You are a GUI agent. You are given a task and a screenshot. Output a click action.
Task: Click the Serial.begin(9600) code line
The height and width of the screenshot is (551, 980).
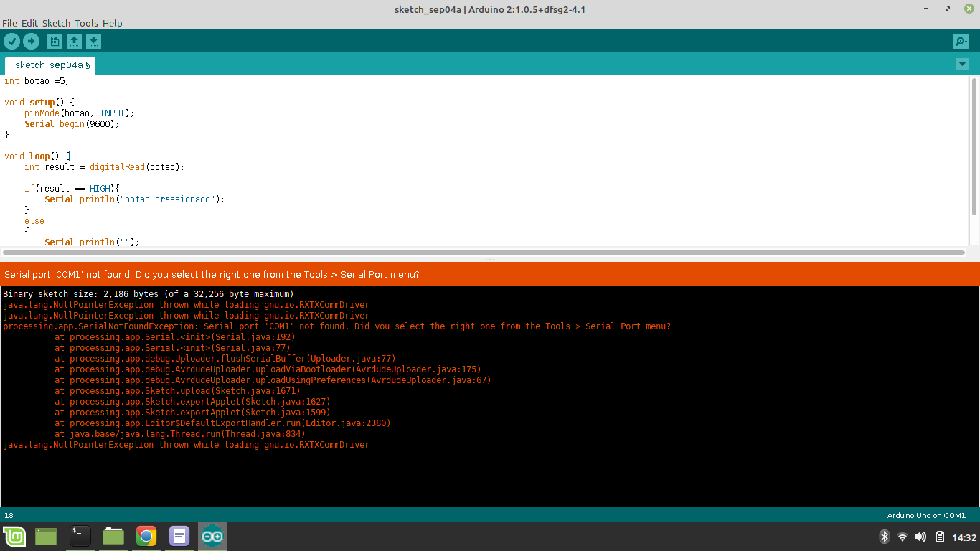pos(72,124)
